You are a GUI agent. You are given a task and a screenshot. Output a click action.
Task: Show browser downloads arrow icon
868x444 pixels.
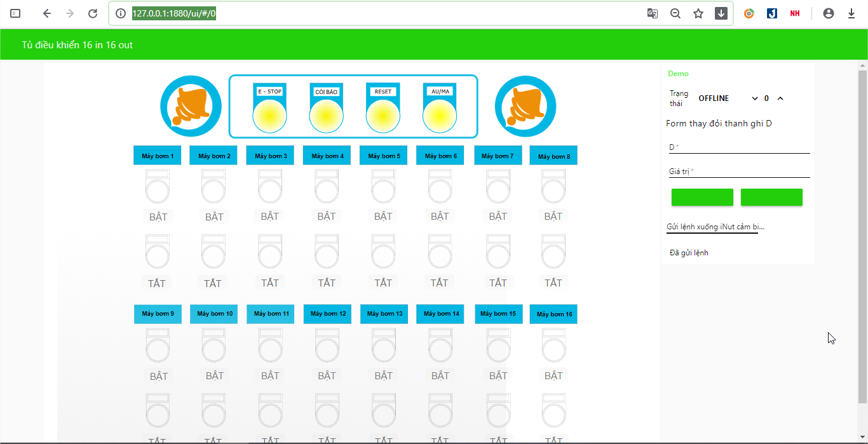[851, 13]
